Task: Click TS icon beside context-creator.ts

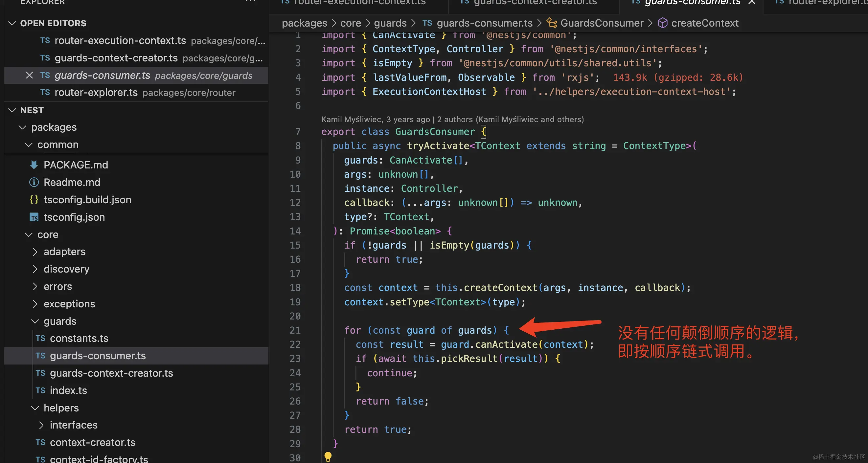Action: click(40, 442)
